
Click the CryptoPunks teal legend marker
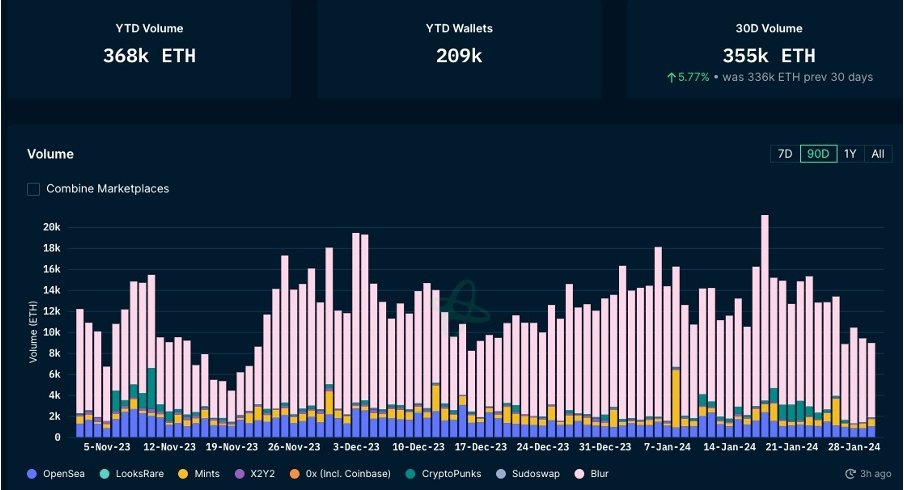coord(410,474)
